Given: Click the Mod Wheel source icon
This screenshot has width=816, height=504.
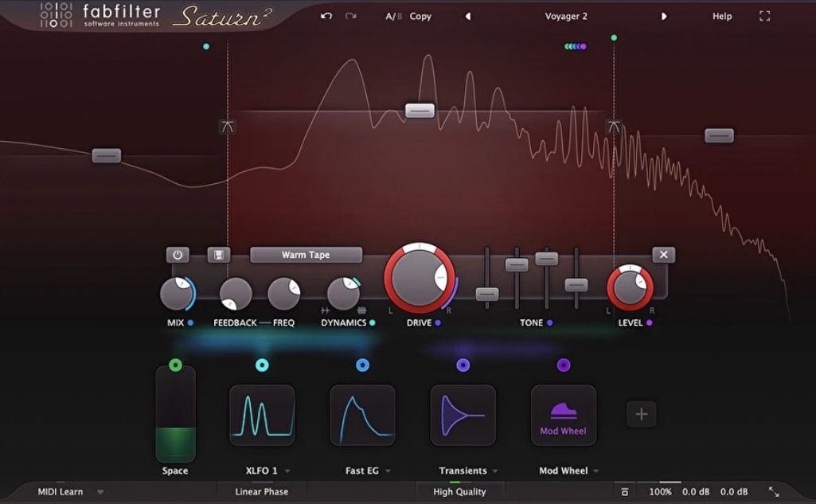Looking at the screenshot, I should click(564, 415).
